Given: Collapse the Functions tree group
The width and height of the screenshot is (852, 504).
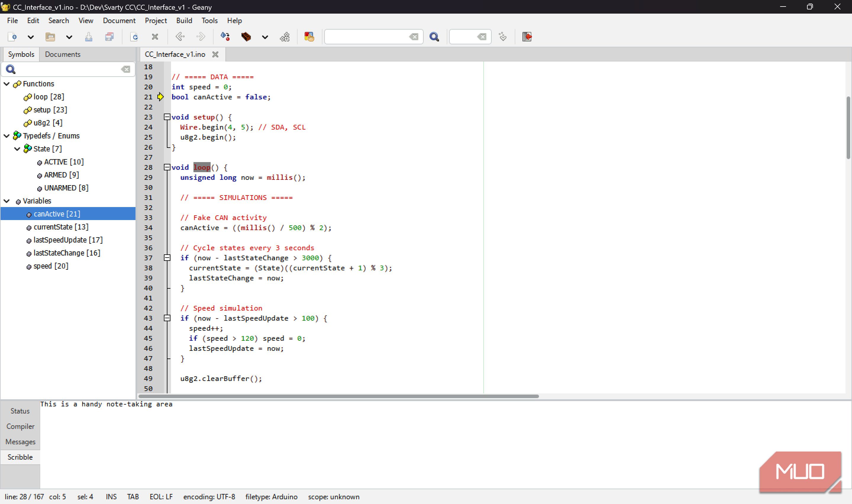Looking at the screenshot, I should pyautogui.click(x=7, y=83).
